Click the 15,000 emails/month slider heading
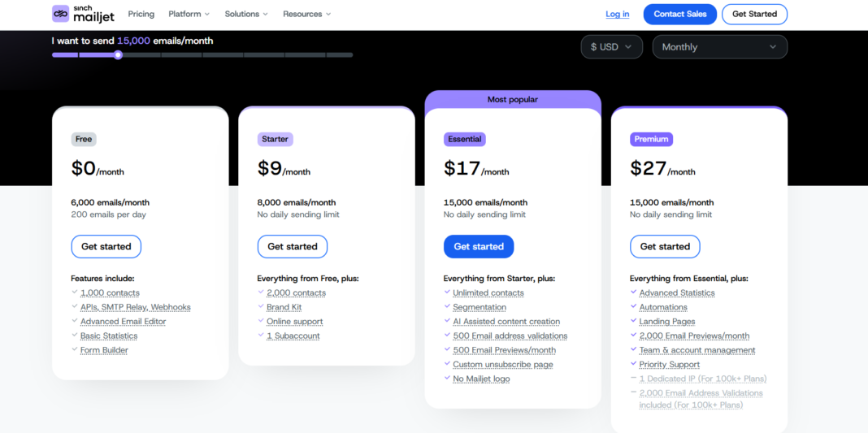Screen dimensions: 868x433 point(132,41)
